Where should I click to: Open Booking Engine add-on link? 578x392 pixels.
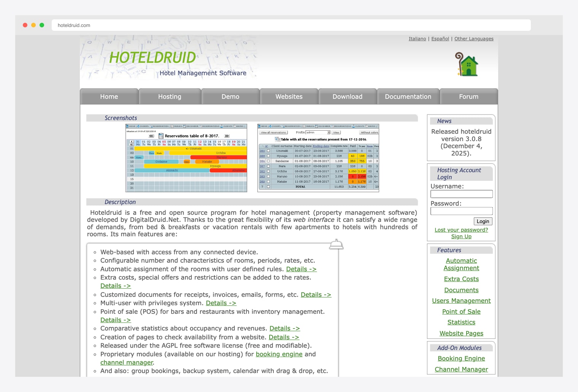pyautogui.click(x=461, y=358)
